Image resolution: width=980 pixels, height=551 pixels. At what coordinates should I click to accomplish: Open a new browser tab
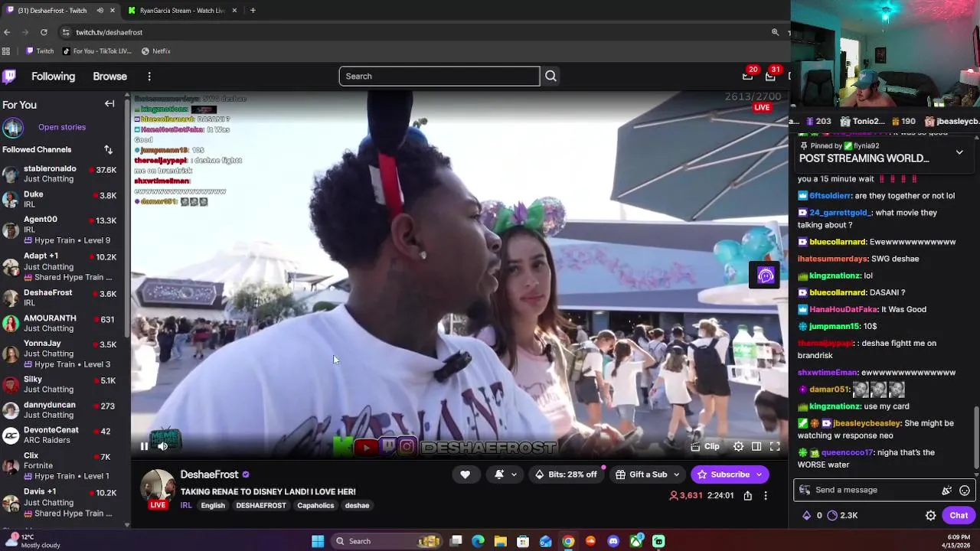253,11
